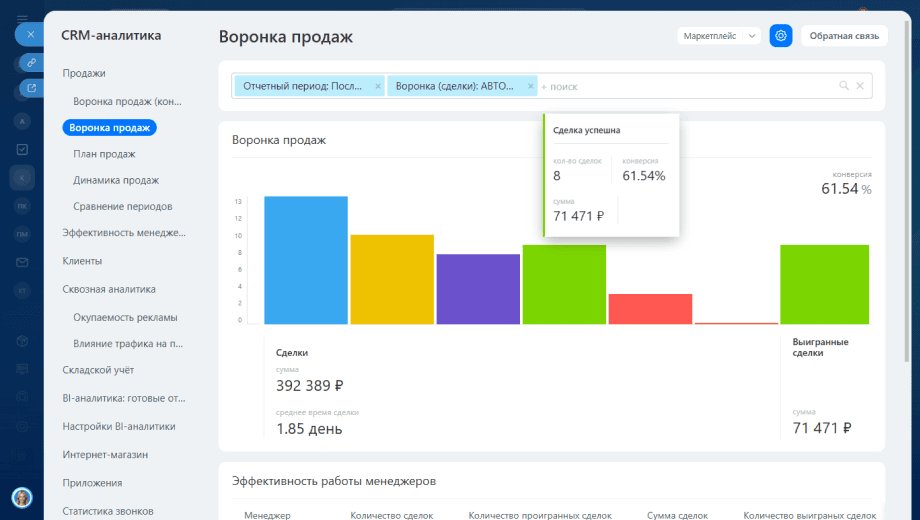920x520 pixels.
Task: Close the slider panel with X button
Action: pos(31,35)
